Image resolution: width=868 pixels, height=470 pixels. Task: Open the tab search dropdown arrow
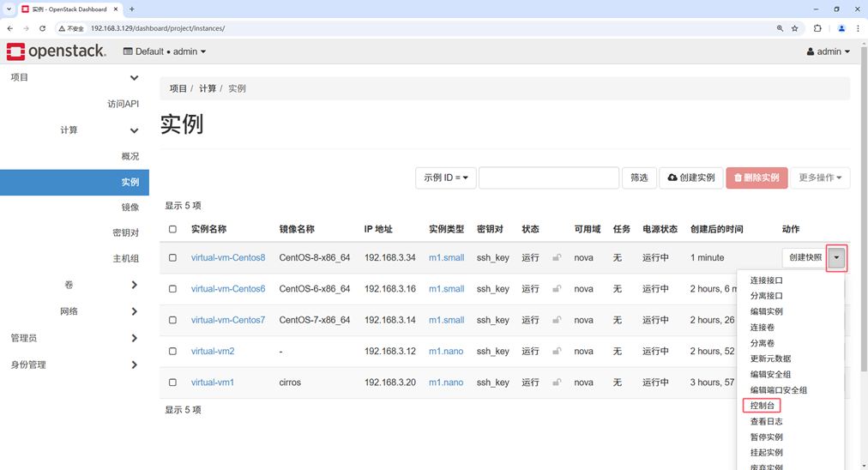point(9,9)
